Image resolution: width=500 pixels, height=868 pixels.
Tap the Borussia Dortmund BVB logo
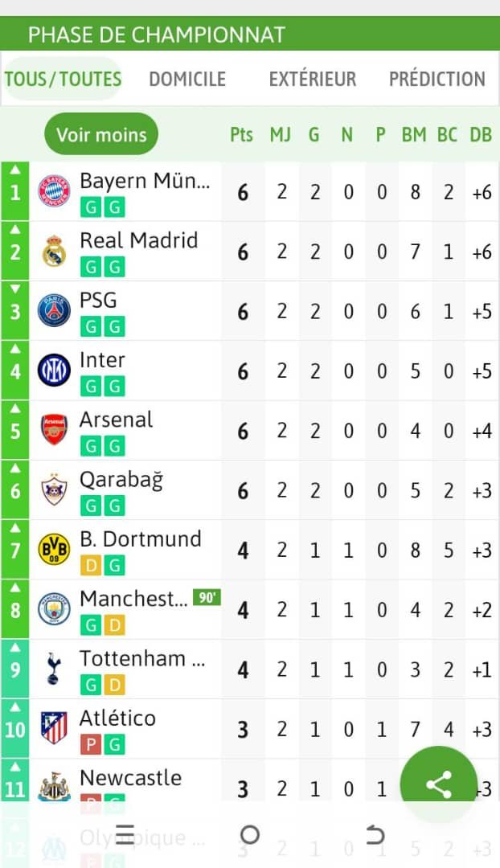coord(54,550)
